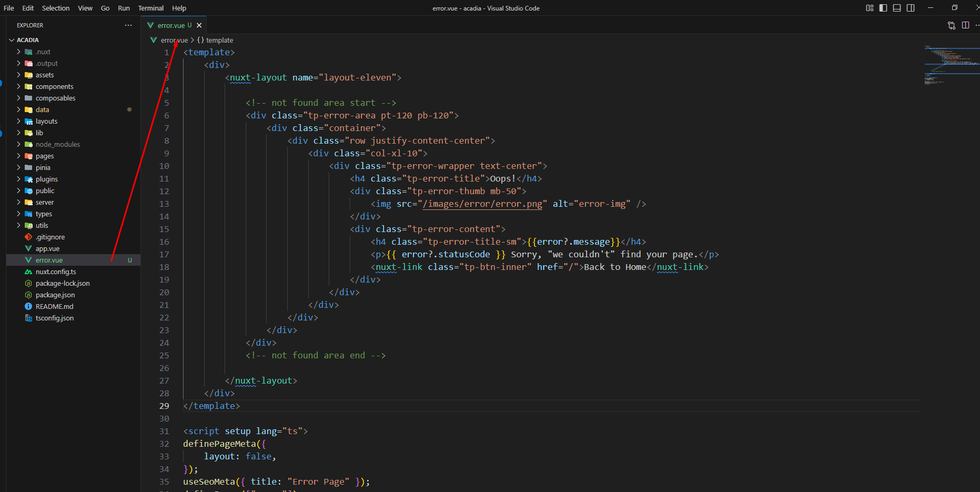Click the Customize Layout icon in title bar
Image resolution: width=980 pixels, height=492 pixels.
(x=870, y=8)
